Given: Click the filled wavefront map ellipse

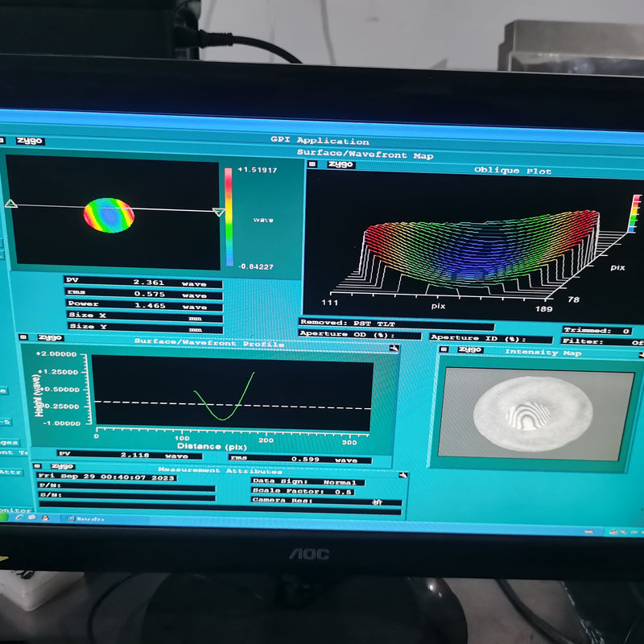Looking at the screenshot, I should pos(109,215).
